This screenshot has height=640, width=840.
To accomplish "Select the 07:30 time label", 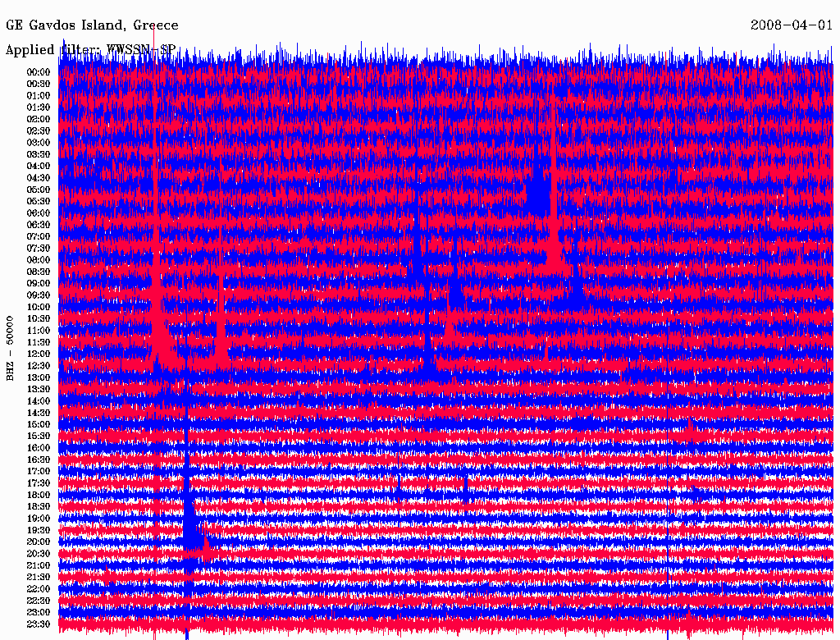I will point(39,249).
